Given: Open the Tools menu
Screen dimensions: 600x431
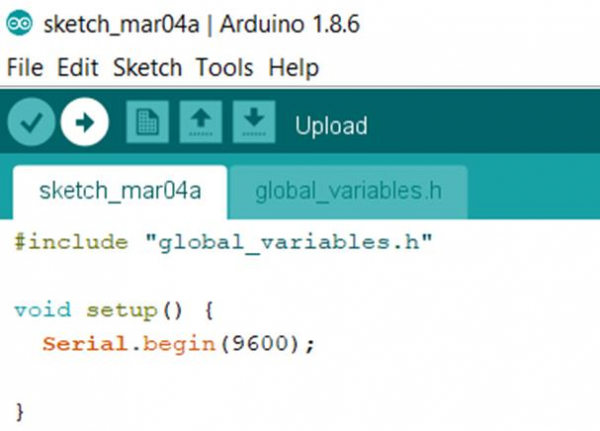Looking at the screenshot, I should [225, 68].
